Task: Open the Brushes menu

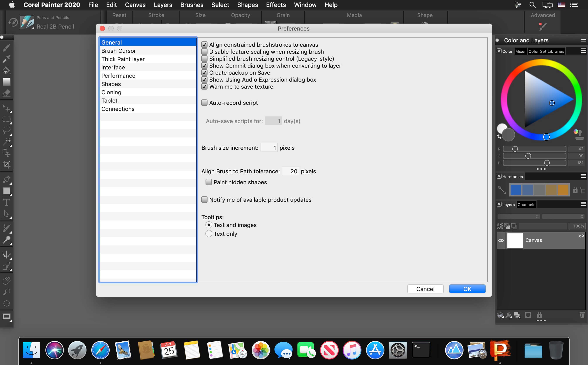Action: click(x=192, y=5)
